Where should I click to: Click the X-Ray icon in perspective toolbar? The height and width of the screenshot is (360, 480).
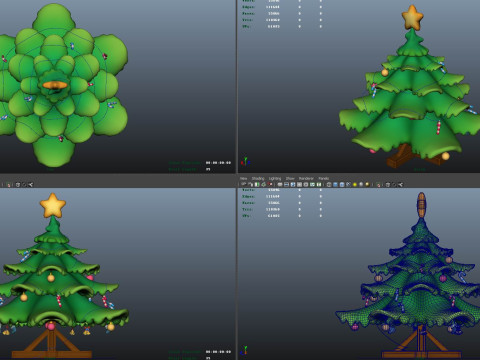tap(388, 184)
